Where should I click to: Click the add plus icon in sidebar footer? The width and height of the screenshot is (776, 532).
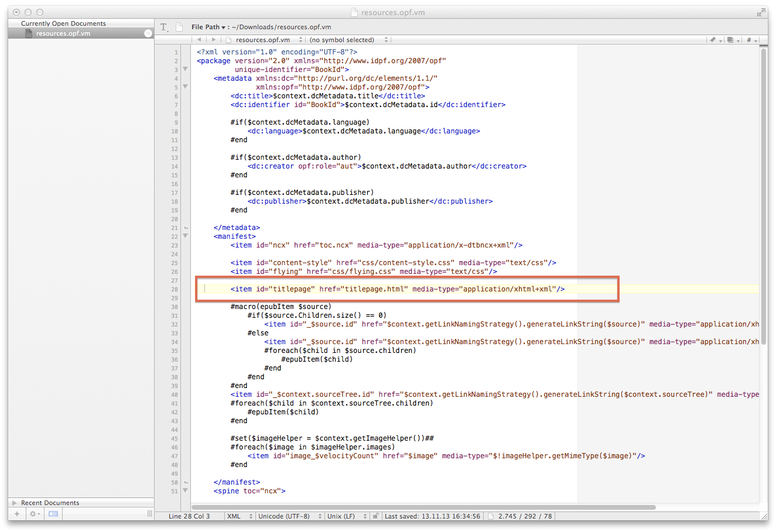pos(17,514)
